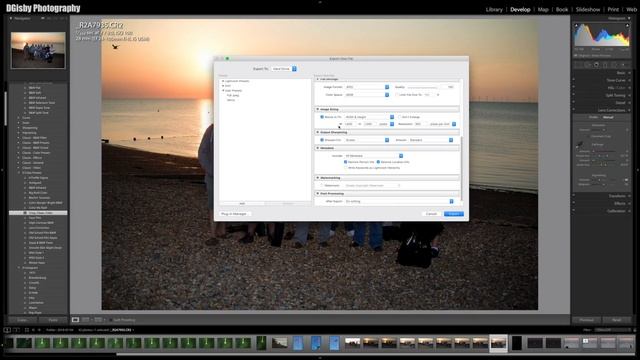Pick the Upright eyedropper tool in Lens Corrections
Image resolution: width=640 pixels, height=360 pixels.
[579, 144]
